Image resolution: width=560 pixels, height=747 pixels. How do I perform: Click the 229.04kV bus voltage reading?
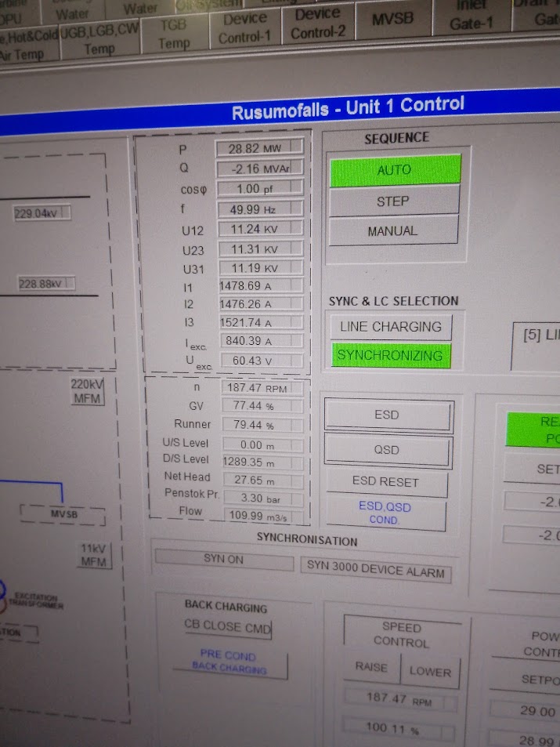[42, 213]
